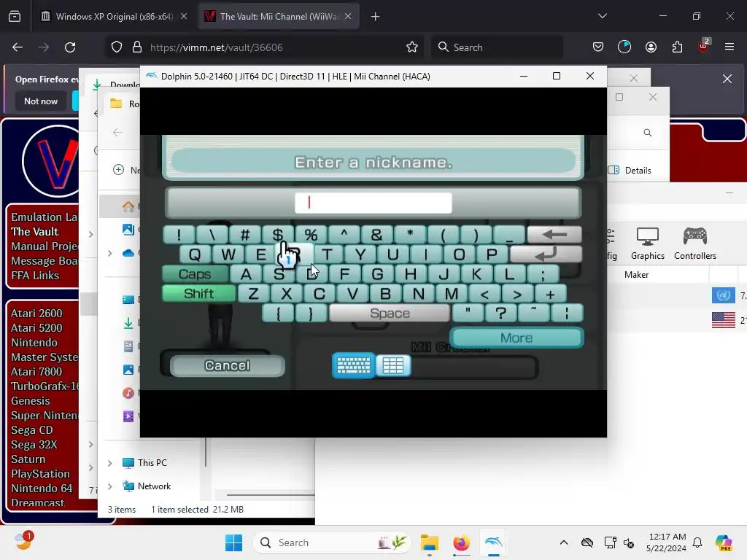
Task: Show hidden system tray icons
Action: (564, 542)
